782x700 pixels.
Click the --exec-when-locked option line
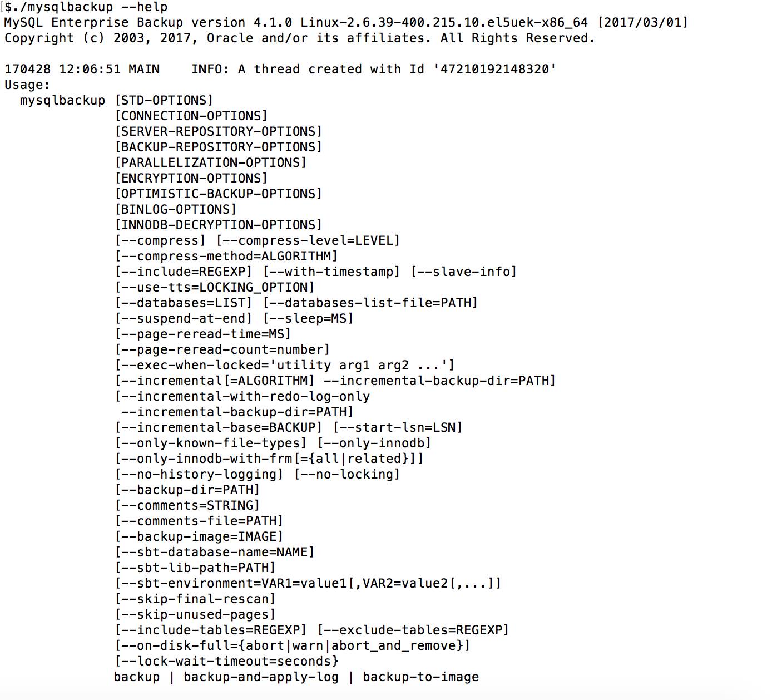(x=285, y=366)
